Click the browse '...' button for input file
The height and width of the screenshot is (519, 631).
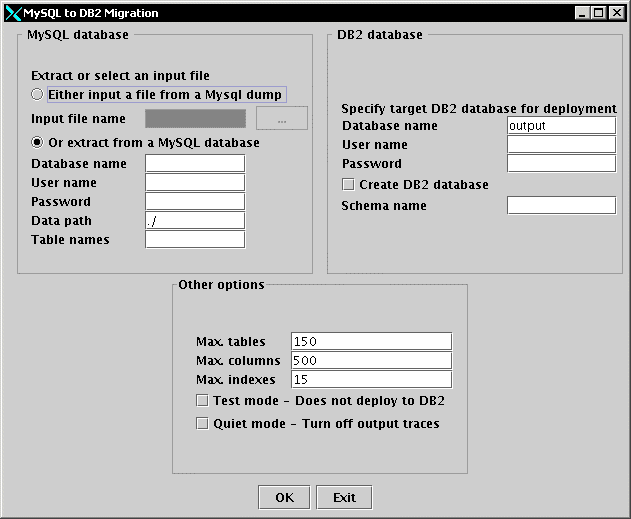pos(281,119)
